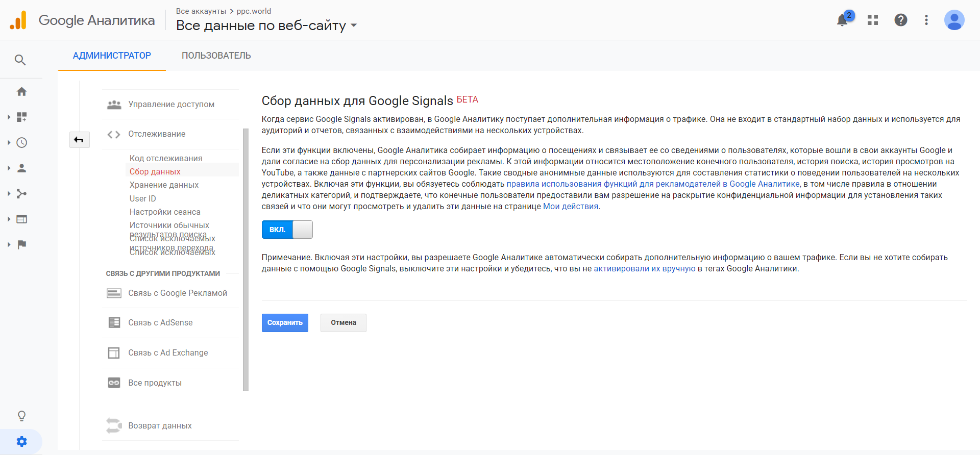Open the 'Все данные по веб-сайту' view dropdown

pos(266,26)
